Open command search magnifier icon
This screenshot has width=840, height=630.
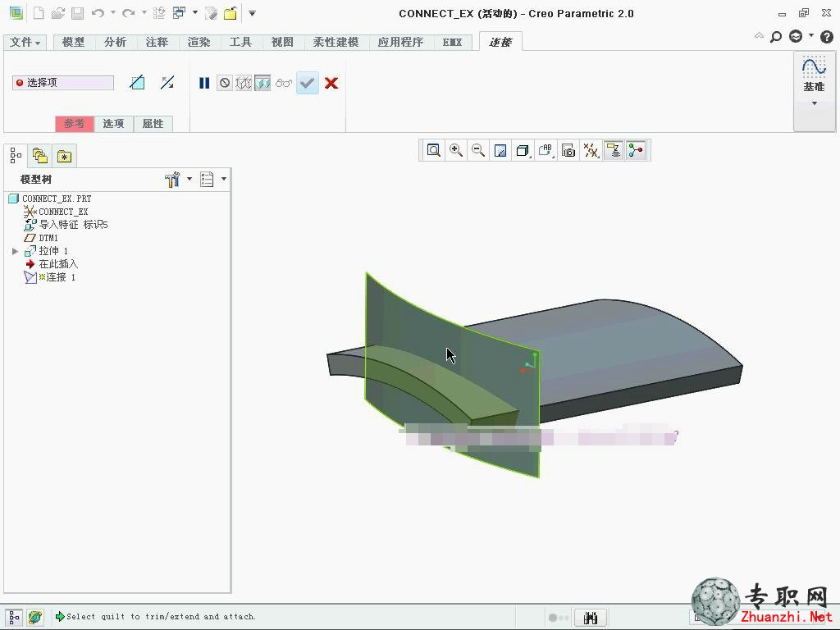coord(775,36)
